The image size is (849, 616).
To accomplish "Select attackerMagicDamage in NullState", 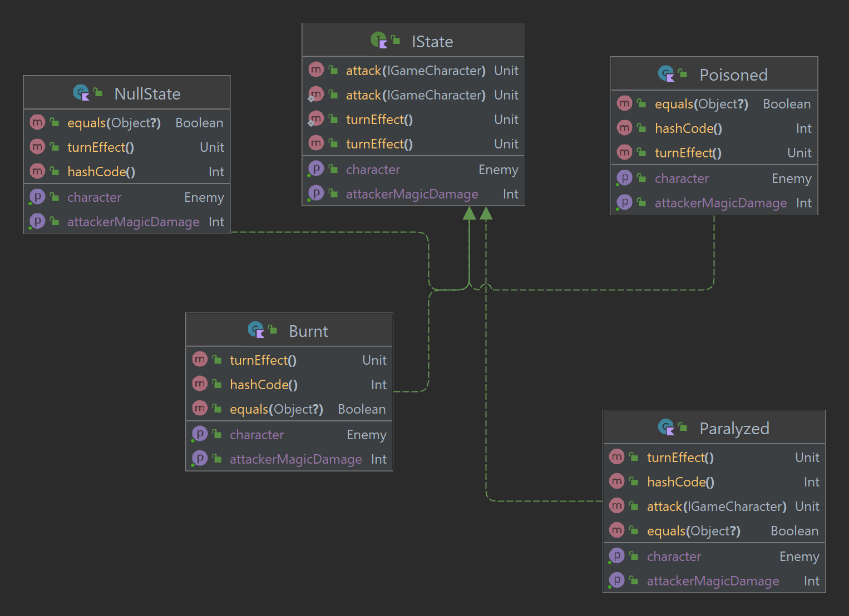I will pos(134,222).
